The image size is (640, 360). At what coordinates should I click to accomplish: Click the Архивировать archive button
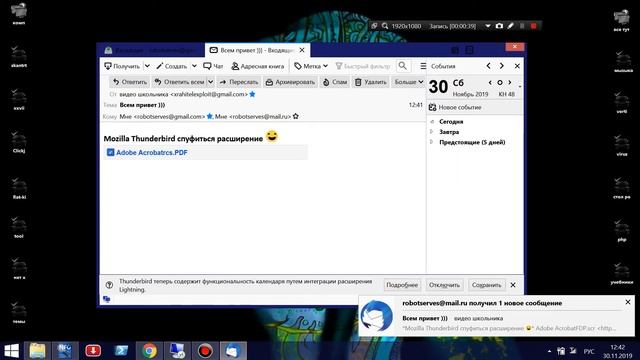click(x=291, y=82)
